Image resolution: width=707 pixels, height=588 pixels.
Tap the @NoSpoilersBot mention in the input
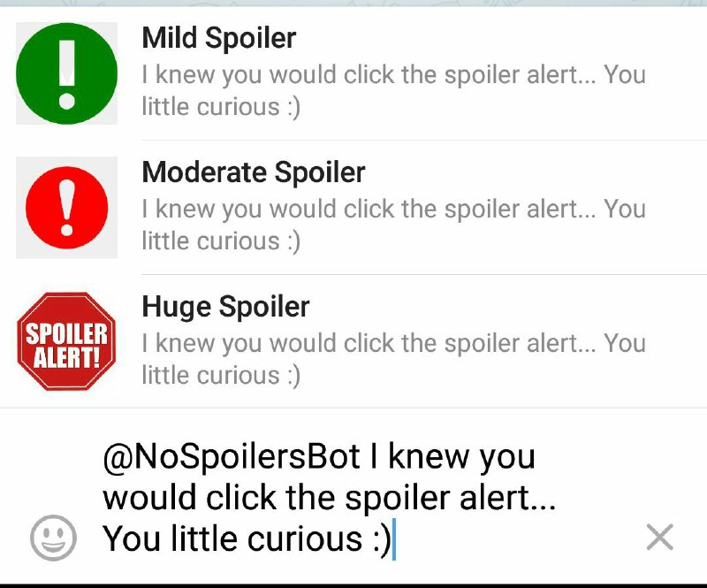pyautogui.click(x=232, y=456)
